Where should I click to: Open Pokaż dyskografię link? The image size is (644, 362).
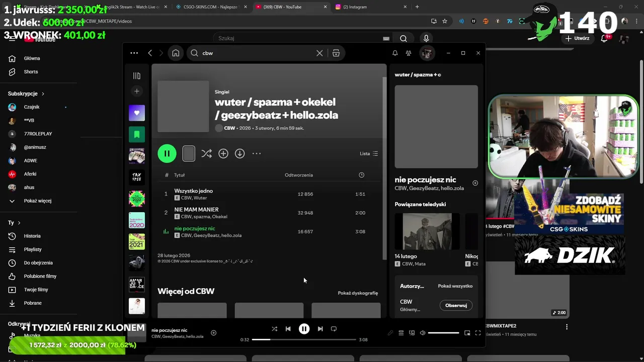tap(358, 293)
